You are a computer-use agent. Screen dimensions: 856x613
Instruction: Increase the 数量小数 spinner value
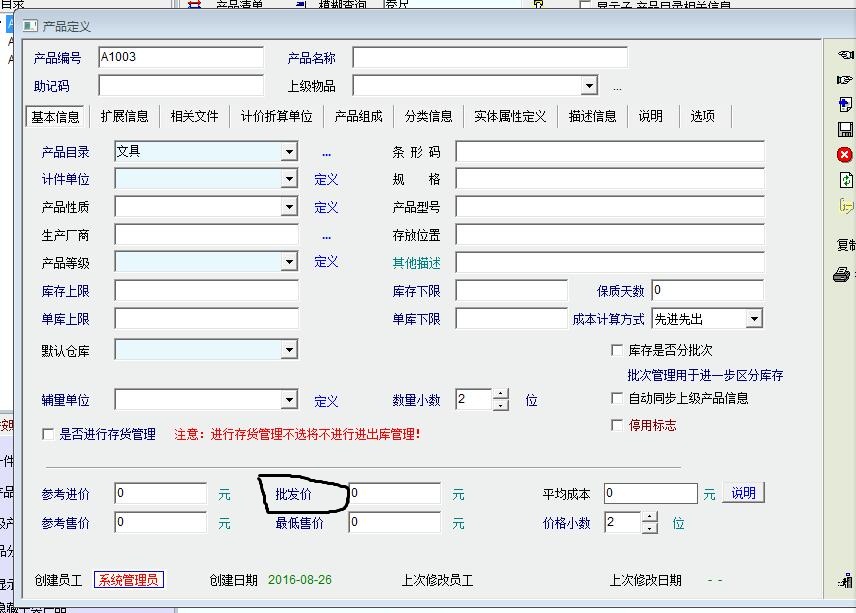coord(501,394)
